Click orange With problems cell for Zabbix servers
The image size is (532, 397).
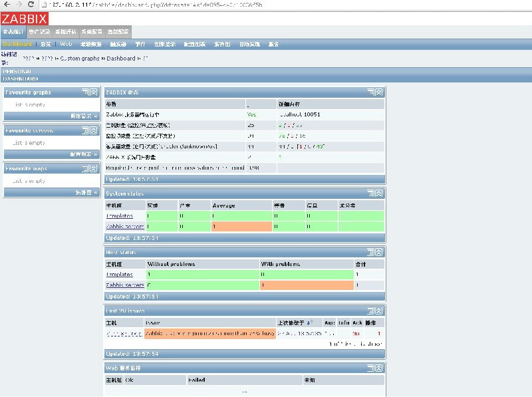pos(307,285)
